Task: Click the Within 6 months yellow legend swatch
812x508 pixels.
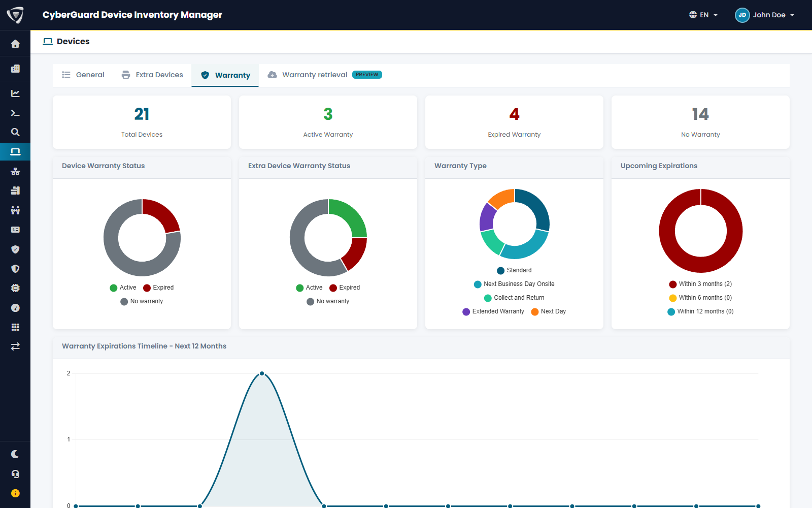Action: click(x=673, y=298)
